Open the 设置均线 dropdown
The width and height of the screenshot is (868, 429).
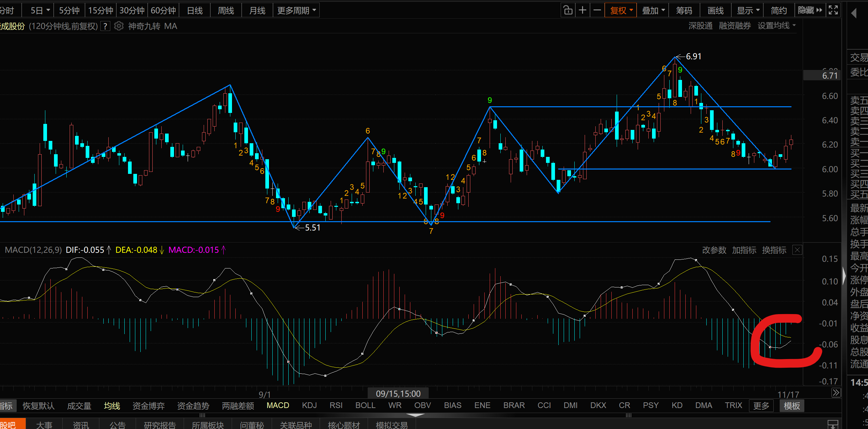(776, 26)
